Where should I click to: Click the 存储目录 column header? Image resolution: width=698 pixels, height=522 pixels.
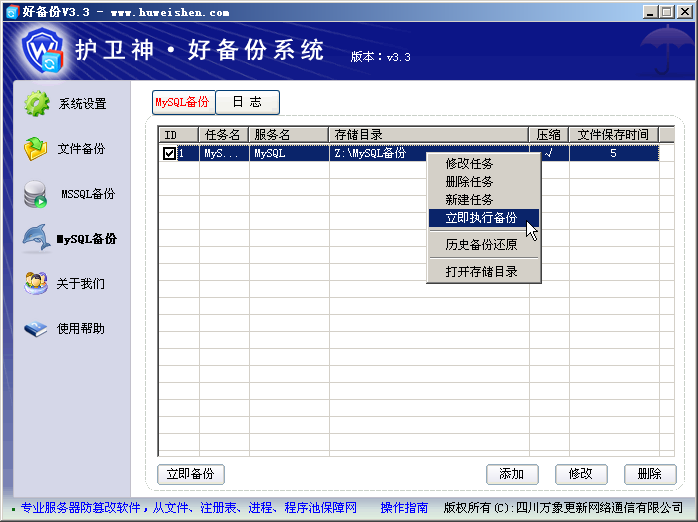428,135
